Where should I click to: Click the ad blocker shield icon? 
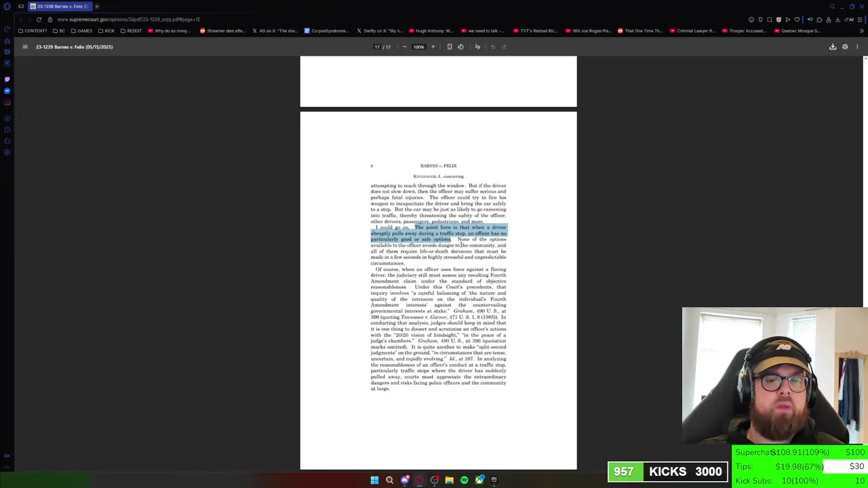[778, 20]
